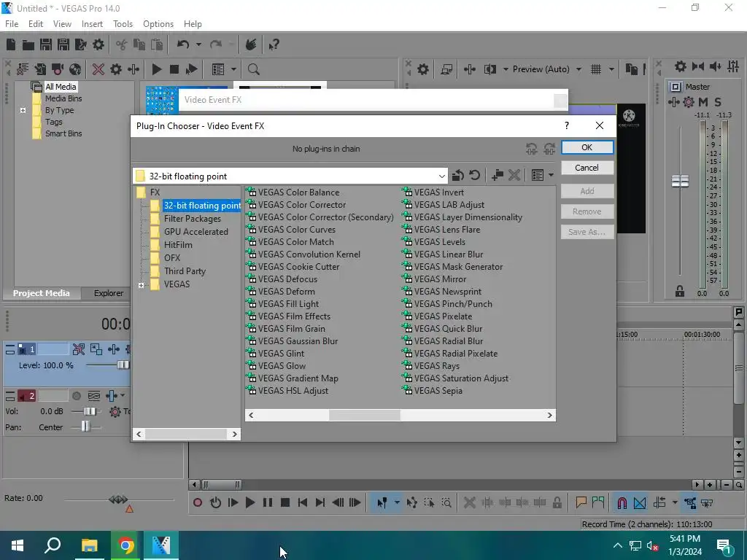Click track 1 Level slider

[123, 365]
